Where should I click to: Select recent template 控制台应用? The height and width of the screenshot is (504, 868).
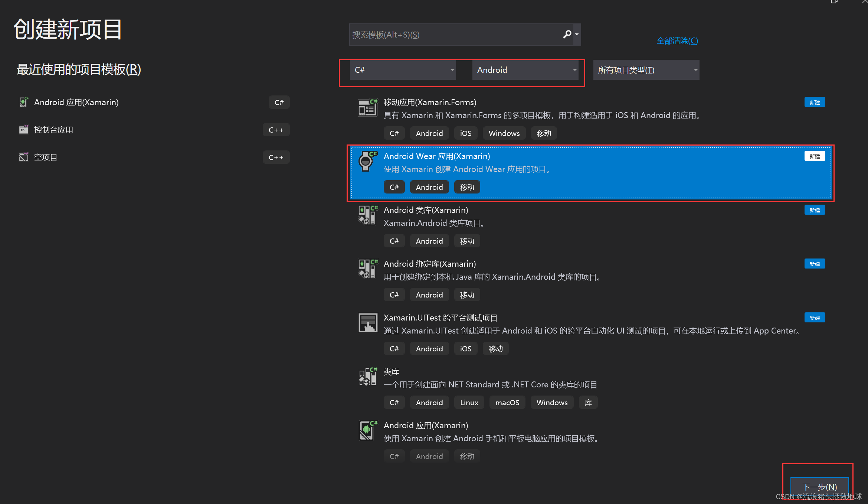coord(53,130)
